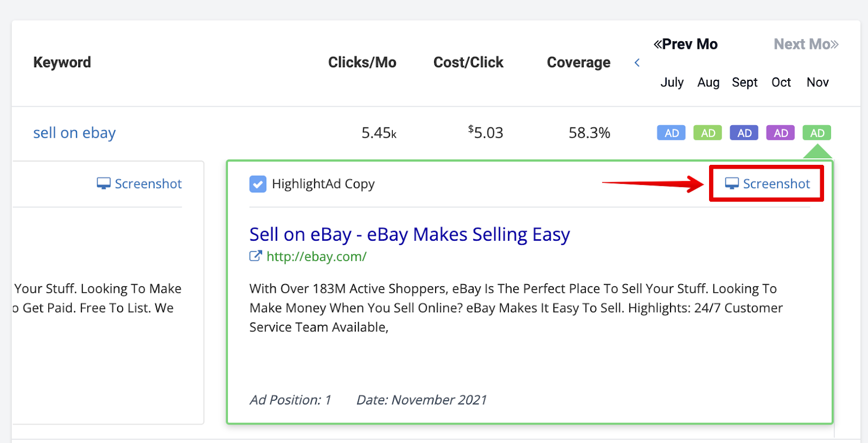The height and width of the screenshot is (443, 868).
Task: Open the July AD badge
Action: [x=672, y=133]
